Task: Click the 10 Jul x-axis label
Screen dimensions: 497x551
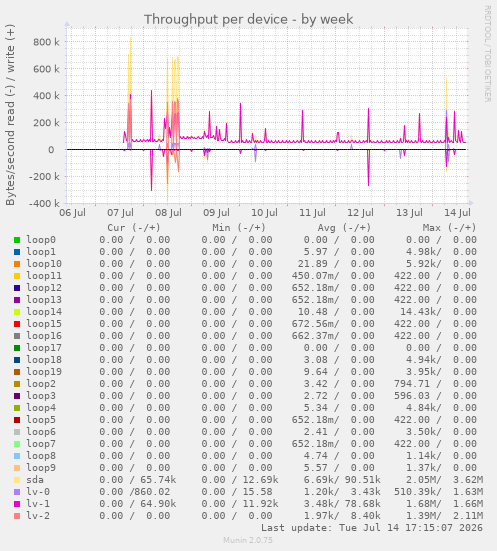Action: 265,213
